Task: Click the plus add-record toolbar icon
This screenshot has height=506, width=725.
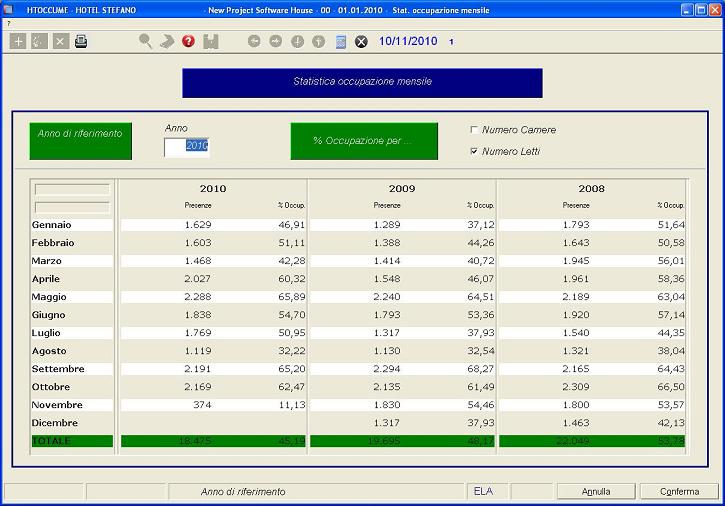Action: click(x=18, y=42)
